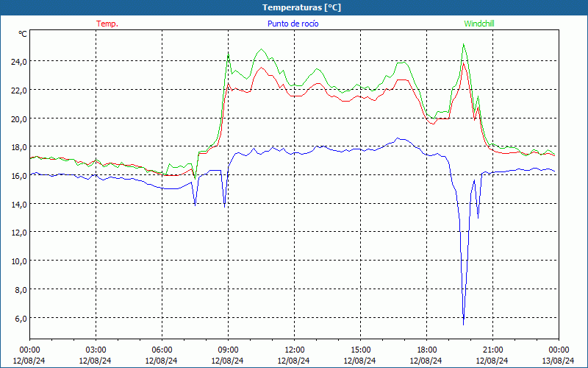This screenshot has height=368, width=588.
Task: Select the red Temp. legend label
Action: (107, 24)
